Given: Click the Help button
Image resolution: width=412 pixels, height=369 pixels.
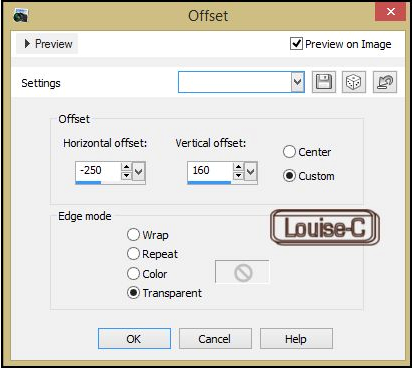Looking at the screenshot, I should 296,339.
